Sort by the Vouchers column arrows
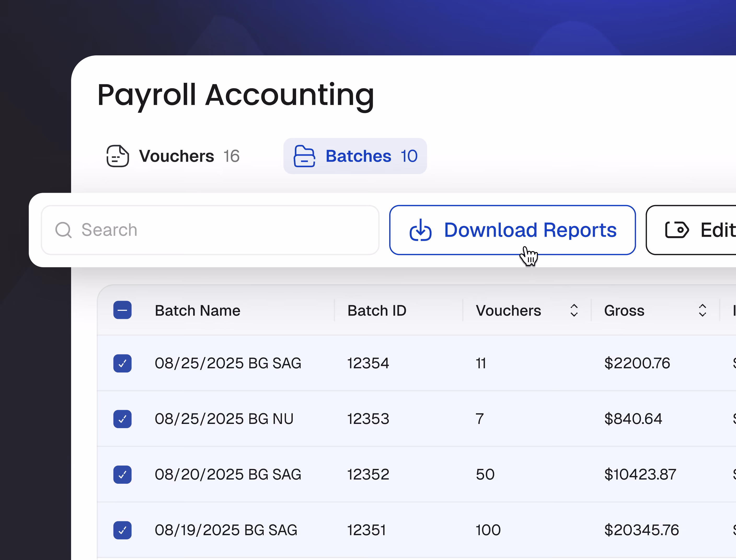736x560 pixels. tap(574, 310)
